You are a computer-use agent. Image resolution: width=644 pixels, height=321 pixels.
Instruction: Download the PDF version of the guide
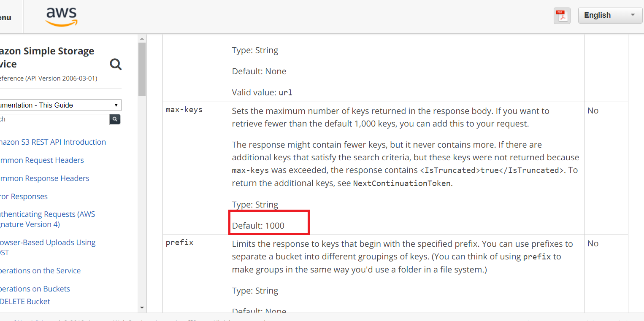pos(562,15)
